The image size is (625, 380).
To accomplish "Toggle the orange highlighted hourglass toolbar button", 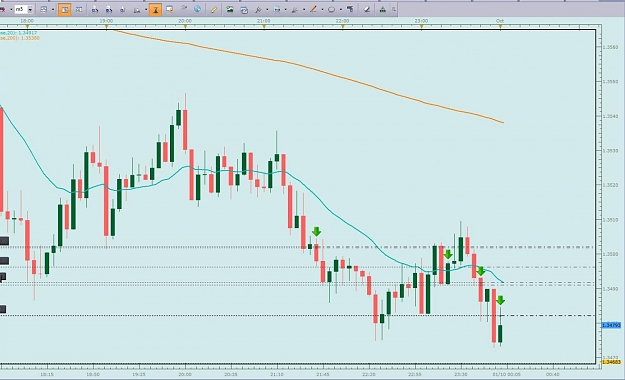I will pyautogui.click(x=155, y=9).
